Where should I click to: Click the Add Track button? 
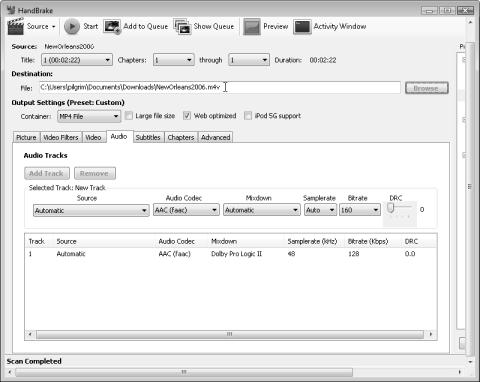click(x=47, y=173)
